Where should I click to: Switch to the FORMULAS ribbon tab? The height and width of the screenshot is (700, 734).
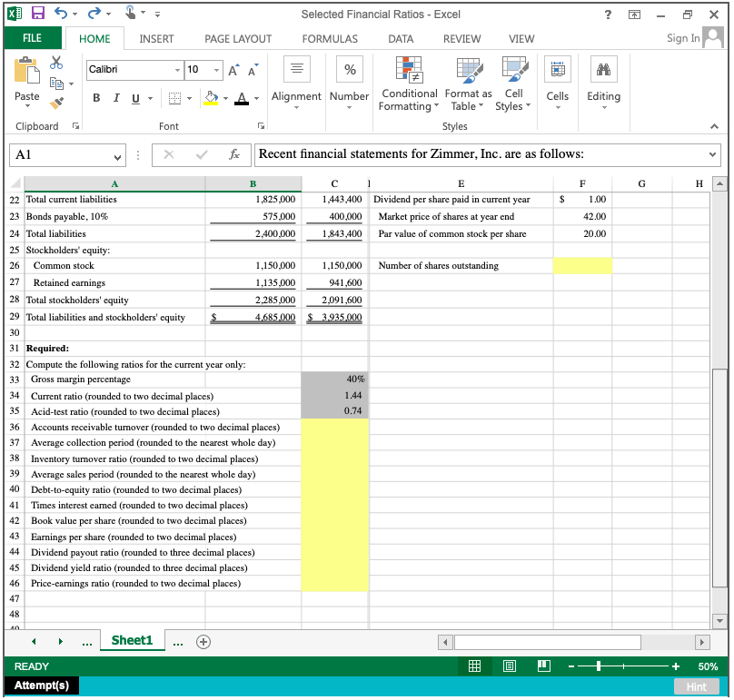pos(329,38)
